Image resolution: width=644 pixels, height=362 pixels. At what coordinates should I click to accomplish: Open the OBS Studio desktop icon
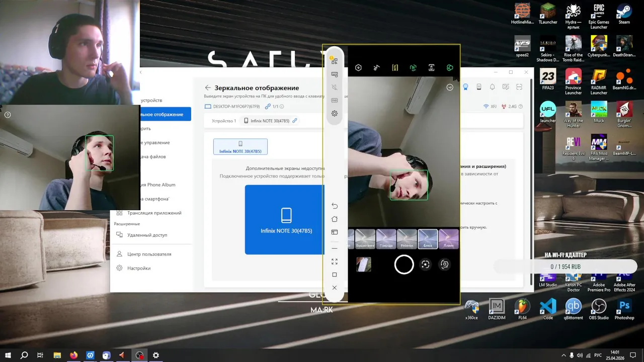[x=599, y=309]
